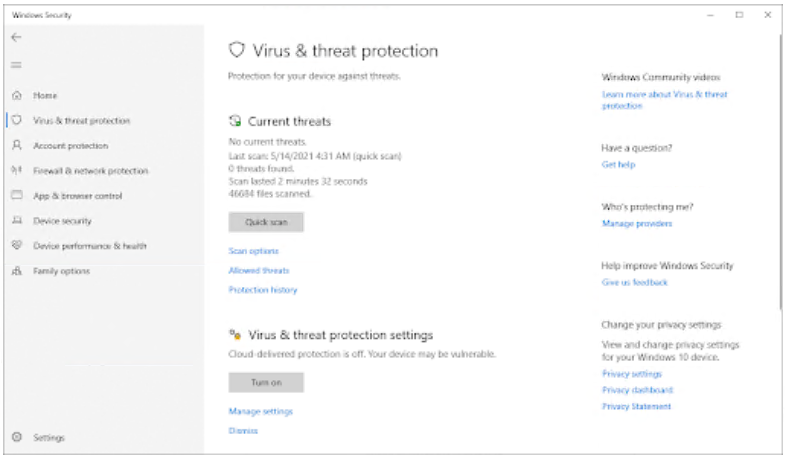The height and width of the screenshot is (457, 786).
Task: Open Scan options link
Action: tap(254, 251)
